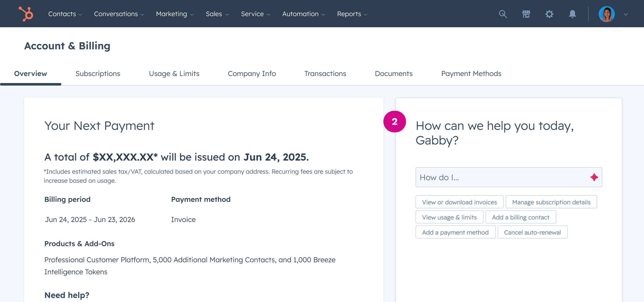Viewport: 644px width, 302px height.
Task: Open the Marketing menu
Action: (x=175, y=14)
